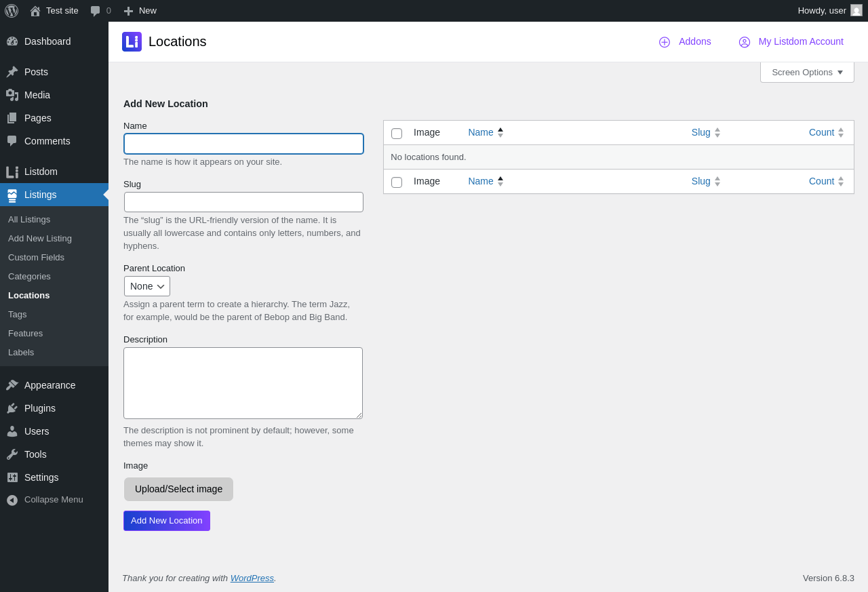The height and width of the screenshot is (592, 868).
Task: Click the WordPress logo icon
Action: point(12,11)
